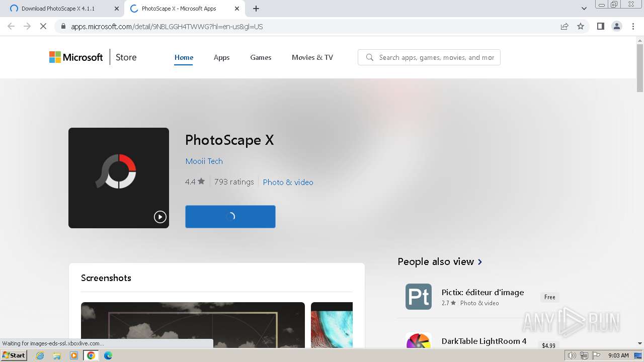The width and height of the screenshot is (644, 362).
Task: Open a new browser tab
Action: pyautogui.click(x=256, y=9)
